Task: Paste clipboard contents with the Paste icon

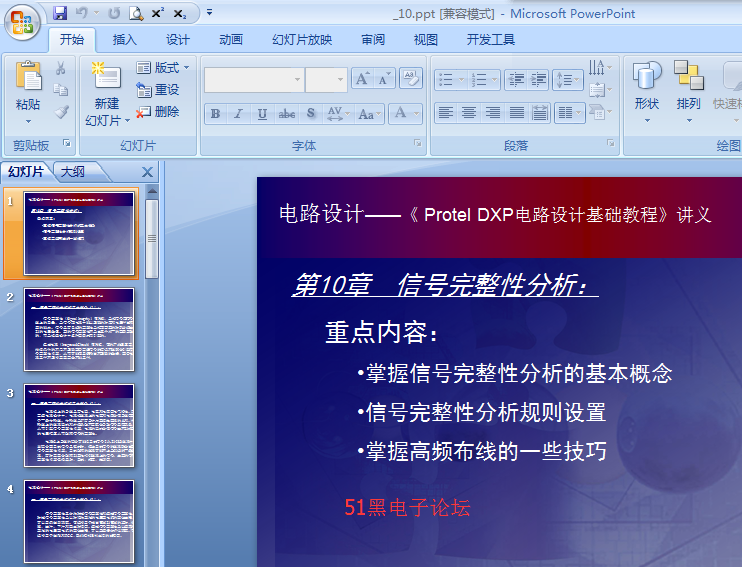Action: click(28, 76)
